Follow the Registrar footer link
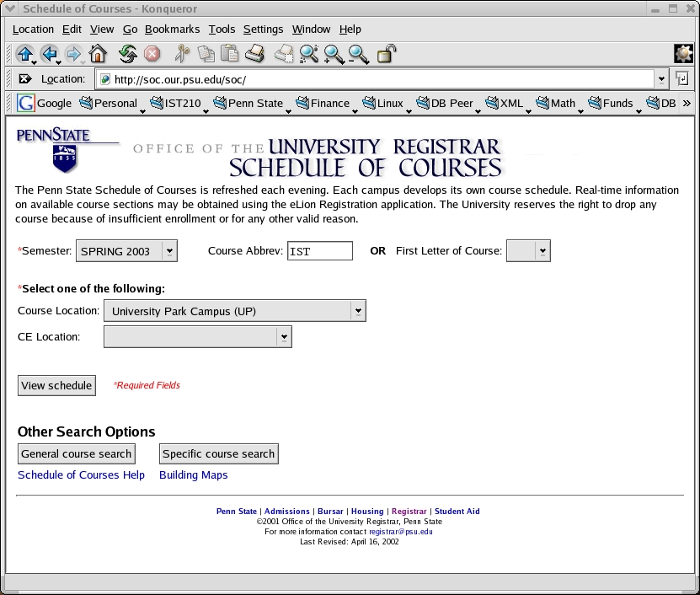The image size is (700, 595). click(x=409, y=511)
